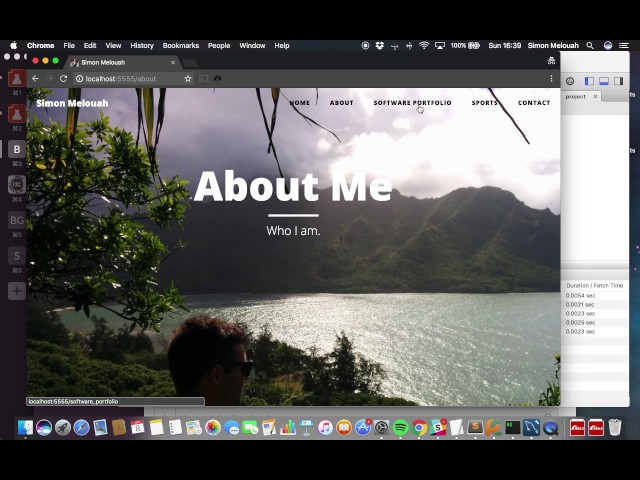Open the File menu

pyautogui.click(x=69, y=45)
